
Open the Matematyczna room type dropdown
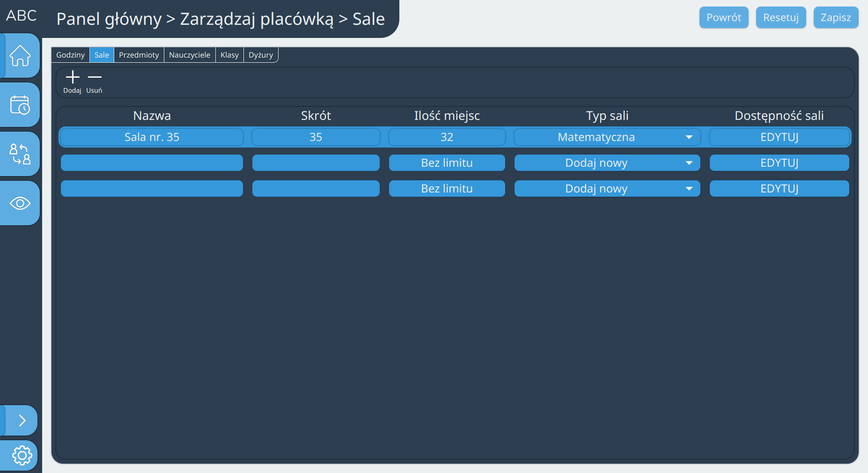[607, 137]
